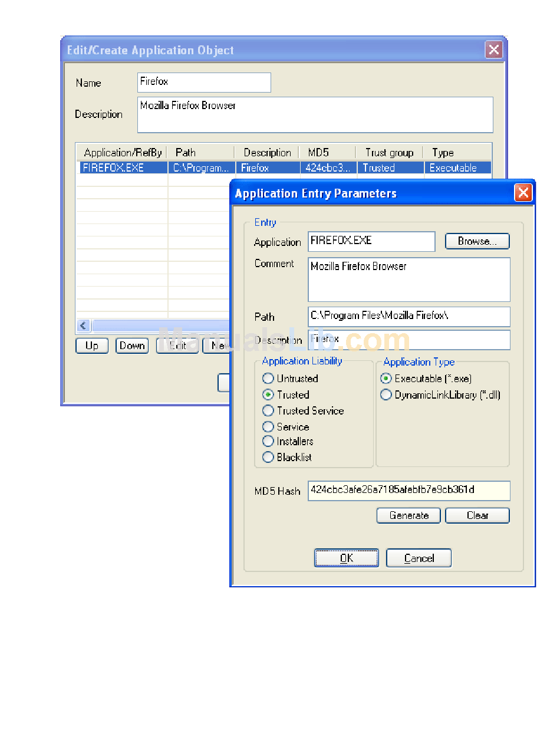Click the MD5 Hash input field

tap(409, 491)
